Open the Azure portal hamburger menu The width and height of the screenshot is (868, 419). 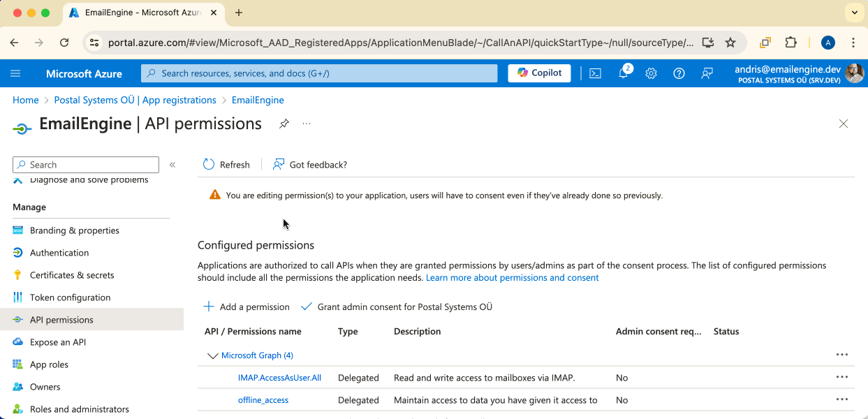click(16, 73)
